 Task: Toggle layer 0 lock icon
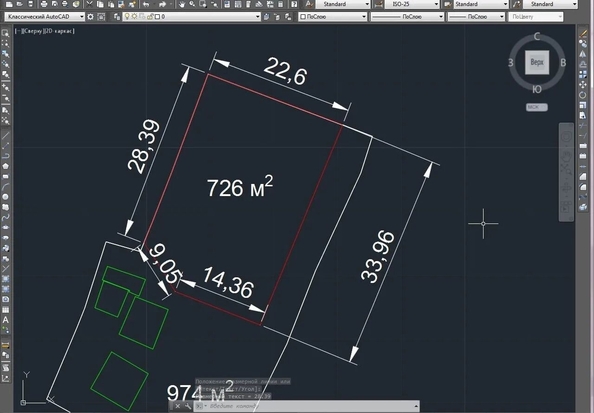(150, 17)
